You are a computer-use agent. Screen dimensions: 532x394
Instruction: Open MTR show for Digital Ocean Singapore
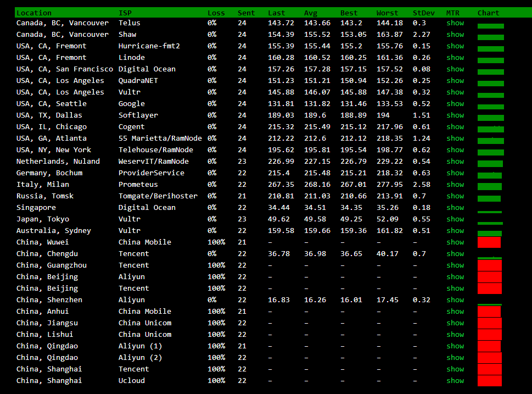pos(455,208)
